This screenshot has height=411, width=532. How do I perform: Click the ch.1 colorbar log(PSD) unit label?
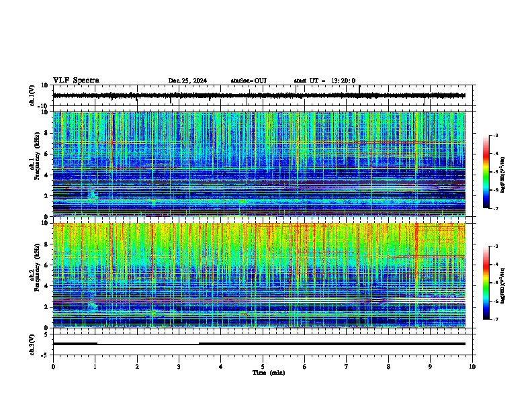pos(503,175)
